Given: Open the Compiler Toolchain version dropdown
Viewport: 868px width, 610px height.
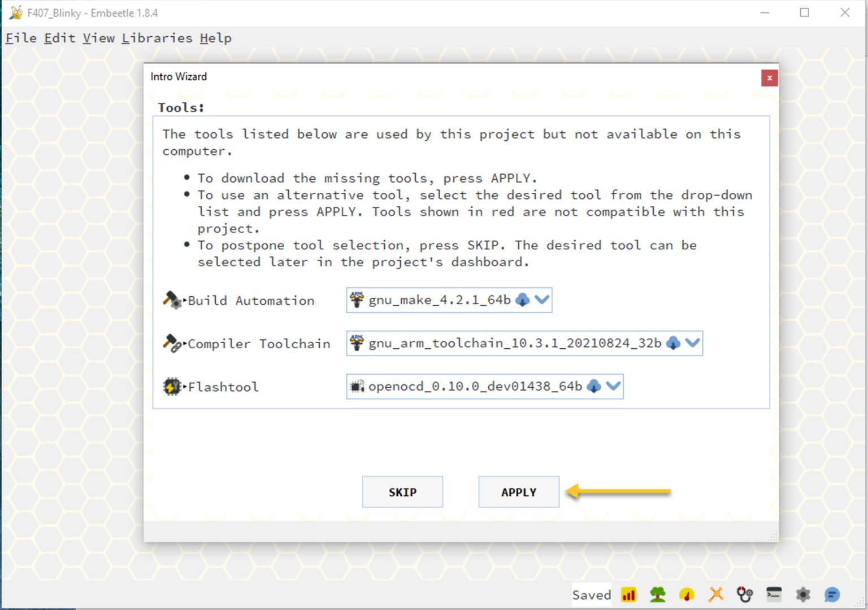Looking at the screenshot, I should point(693,343).
